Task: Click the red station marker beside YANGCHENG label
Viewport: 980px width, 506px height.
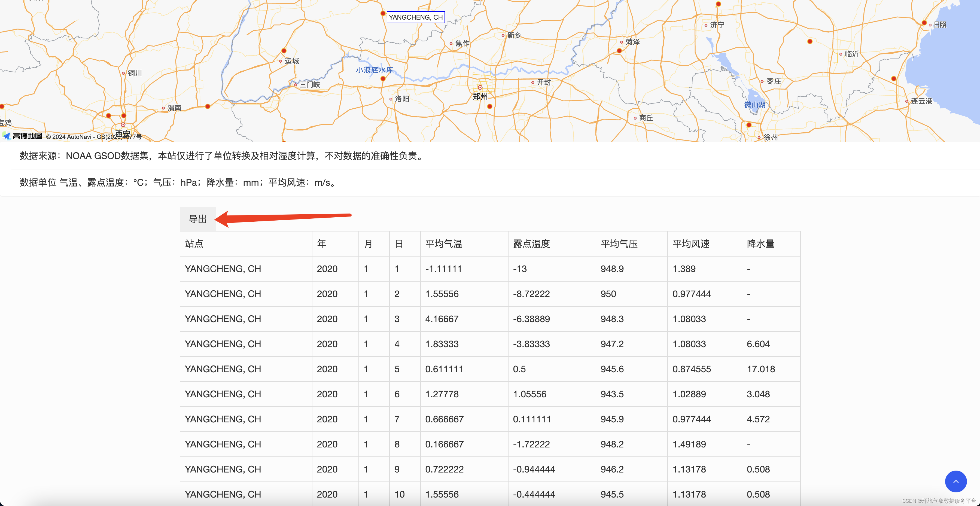Action: coord(383,13)
